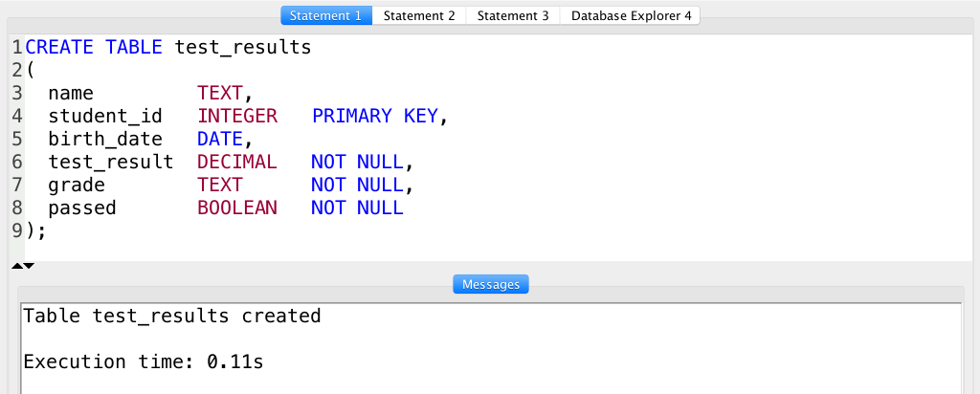The image size is (980, 394).
Task: Open the Statement 3 tab
Action: (513, 15)
